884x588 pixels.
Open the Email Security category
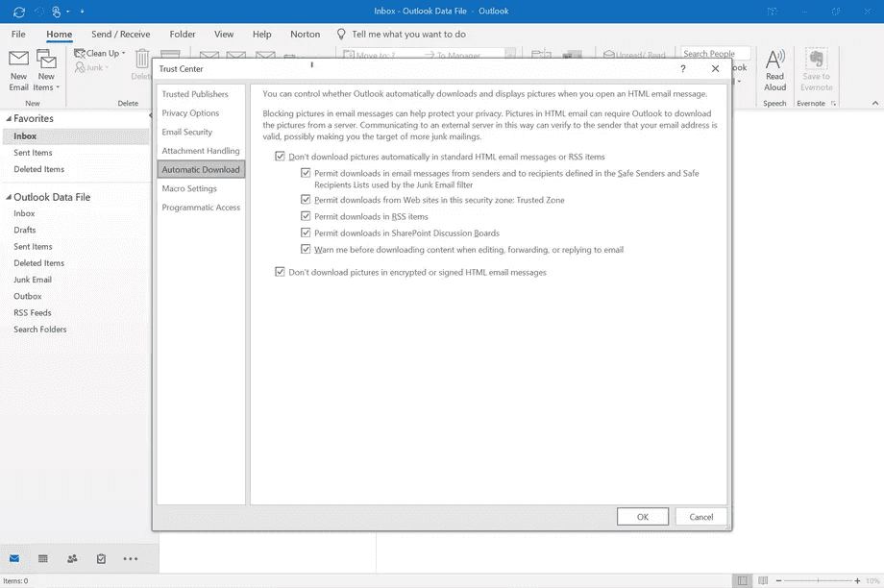187,133
